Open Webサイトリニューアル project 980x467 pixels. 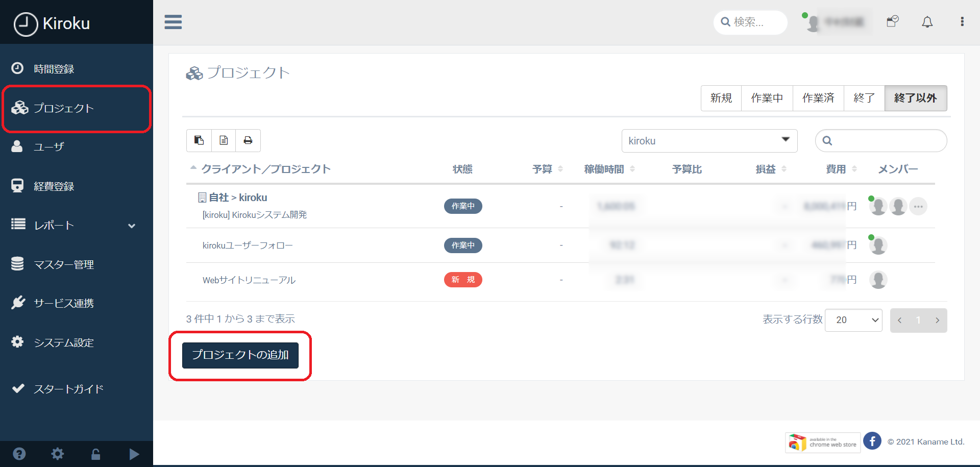click(x=249, y=280)
